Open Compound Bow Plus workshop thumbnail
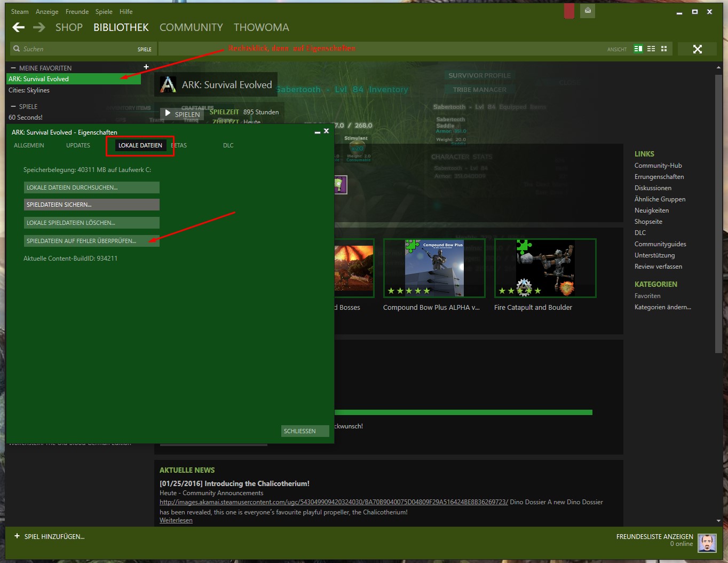The width and height of the screenshot is (728, 563). [434, 268]
